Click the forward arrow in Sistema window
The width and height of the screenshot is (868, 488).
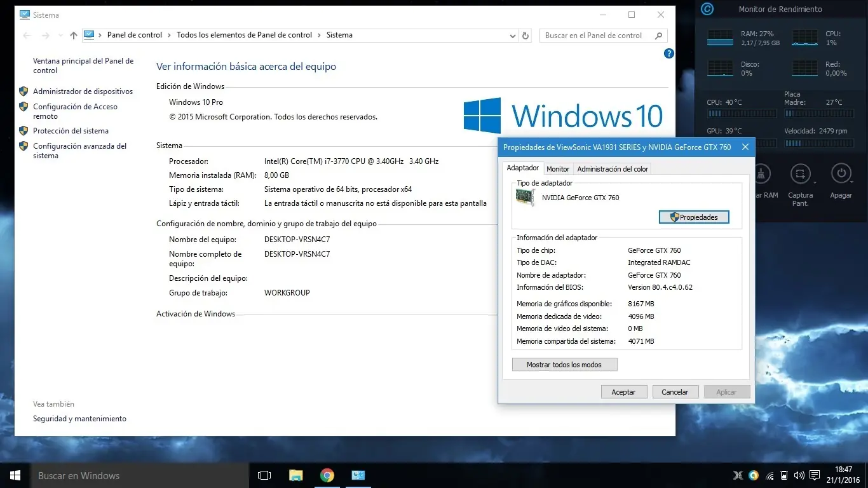coord(46,36)
